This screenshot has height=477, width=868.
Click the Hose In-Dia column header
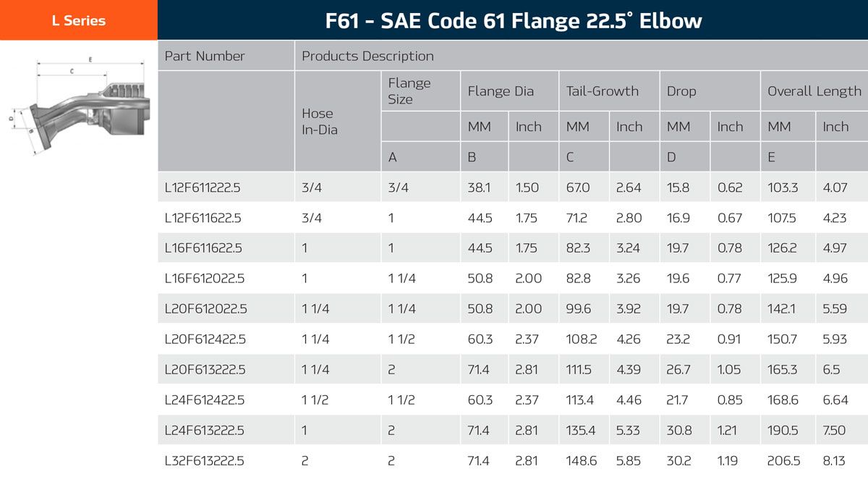(319, 122)
